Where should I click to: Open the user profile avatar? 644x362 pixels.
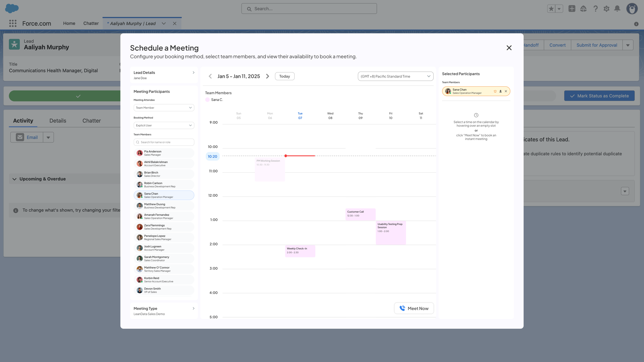point(632,9)
